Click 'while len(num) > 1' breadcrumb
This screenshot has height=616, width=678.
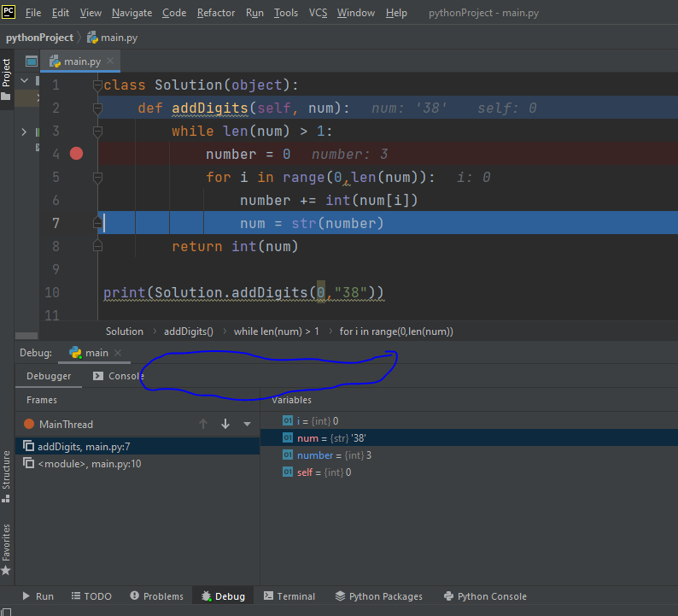[277, 331]
